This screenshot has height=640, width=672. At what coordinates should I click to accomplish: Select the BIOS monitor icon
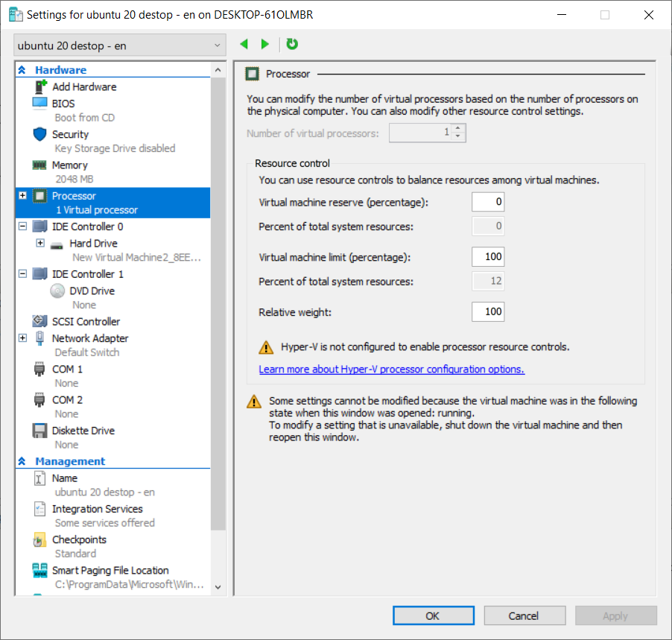point(39,104)
